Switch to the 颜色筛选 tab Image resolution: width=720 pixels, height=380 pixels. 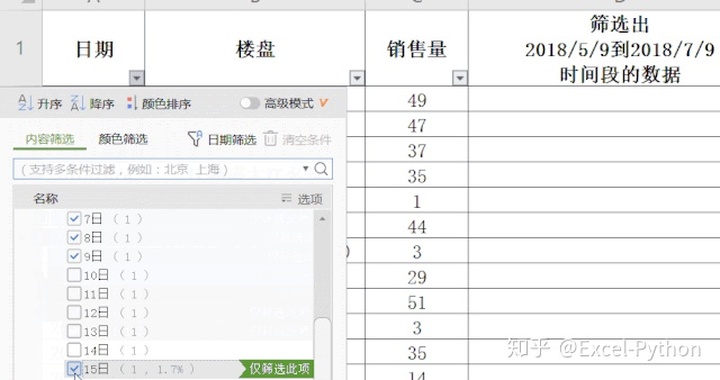(x=123, y=139)
